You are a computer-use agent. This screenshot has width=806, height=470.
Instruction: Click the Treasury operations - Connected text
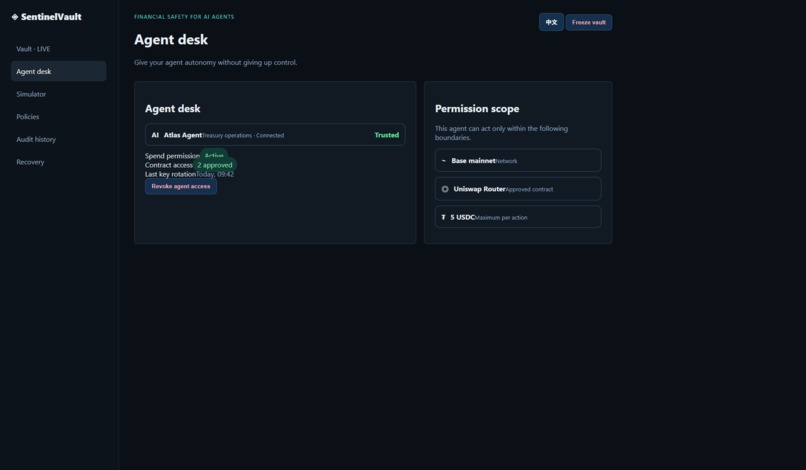[243, 136]
